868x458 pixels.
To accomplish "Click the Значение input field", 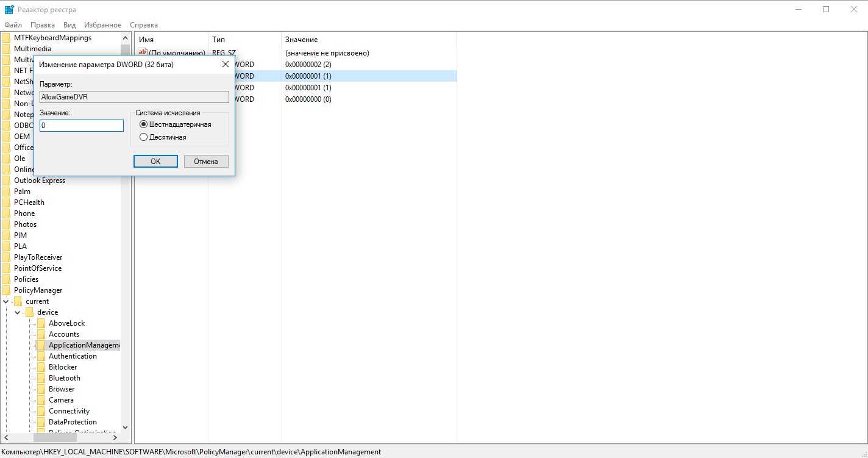I will click(82, 126).
